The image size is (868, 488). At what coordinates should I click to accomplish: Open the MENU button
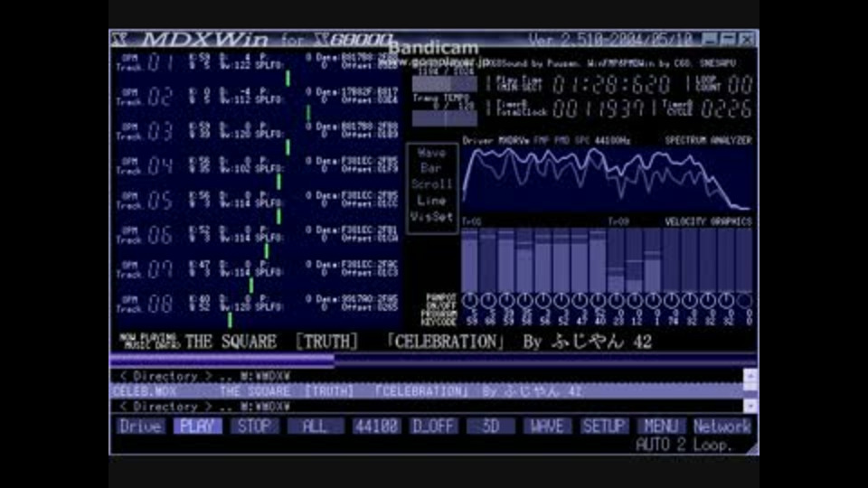point(661,426)
